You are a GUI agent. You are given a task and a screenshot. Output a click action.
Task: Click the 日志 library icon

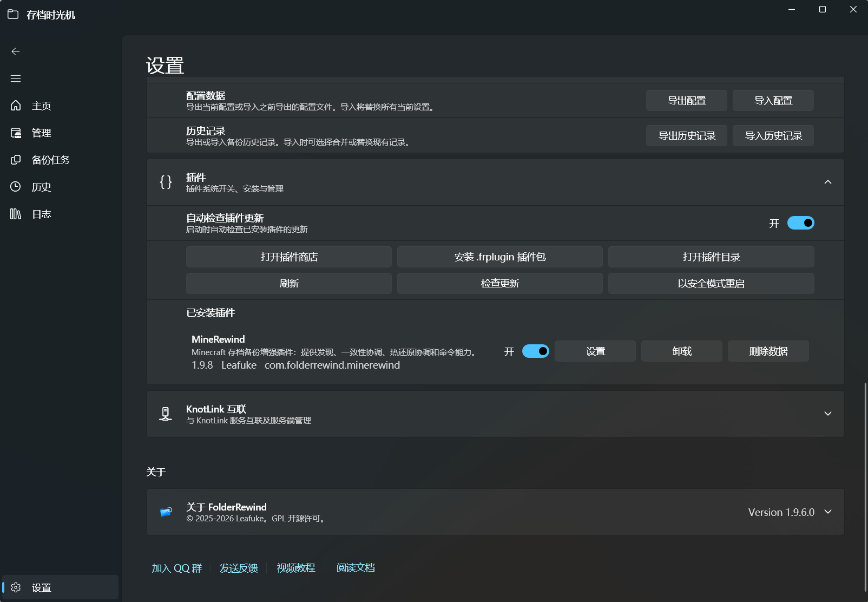click(16, 214)
